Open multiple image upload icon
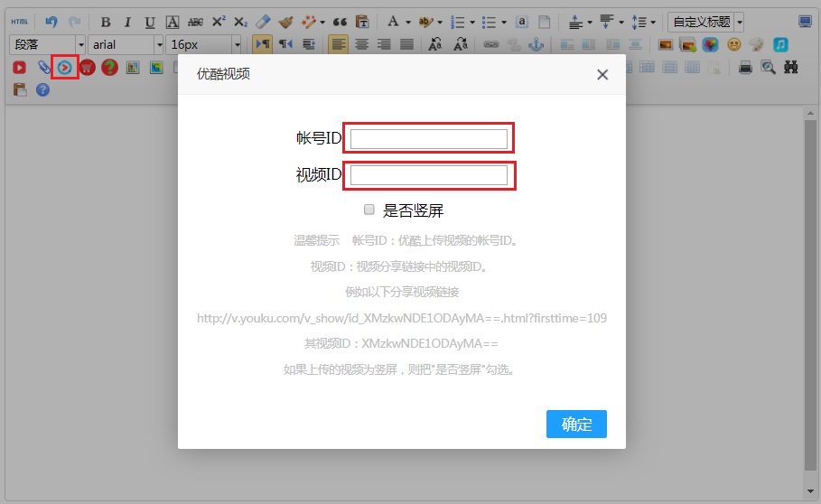Image resolution: width=821 pixels, height=504 pixels. pyautogui.click(x=687, y=44)
